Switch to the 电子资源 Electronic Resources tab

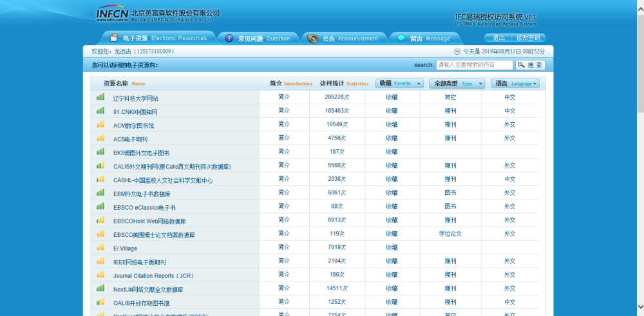[x=158, y=38]
